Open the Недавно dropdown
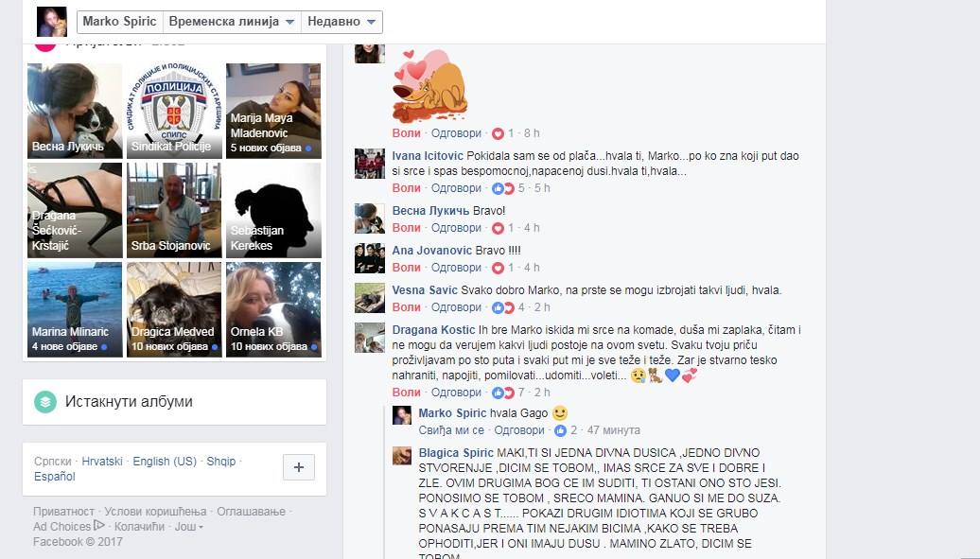 click(x=341, y=22)
